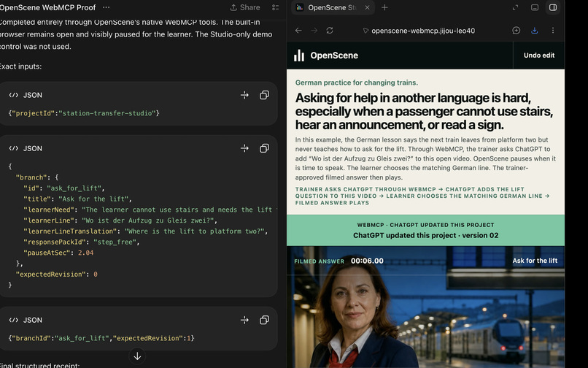Click the "expectedRevision": 0 line
This screenshot has height=368, width=588.
[56, 274]
